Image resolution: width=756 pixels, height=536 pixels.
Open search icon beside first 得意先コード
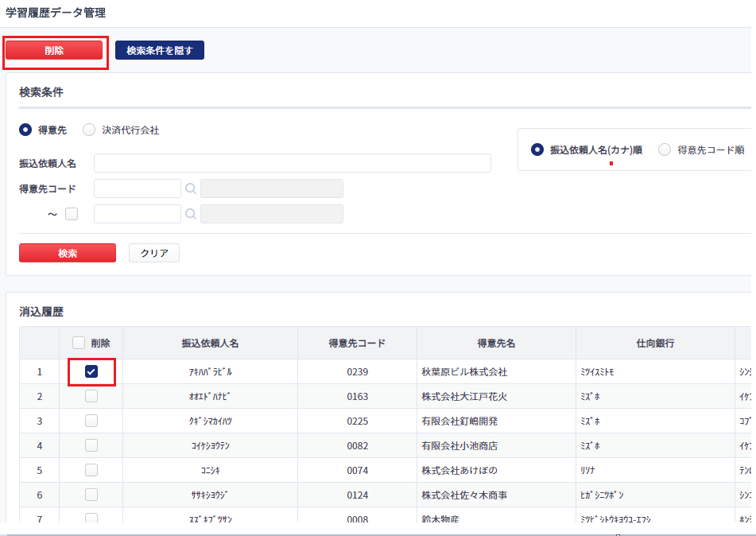pos(191,188)
